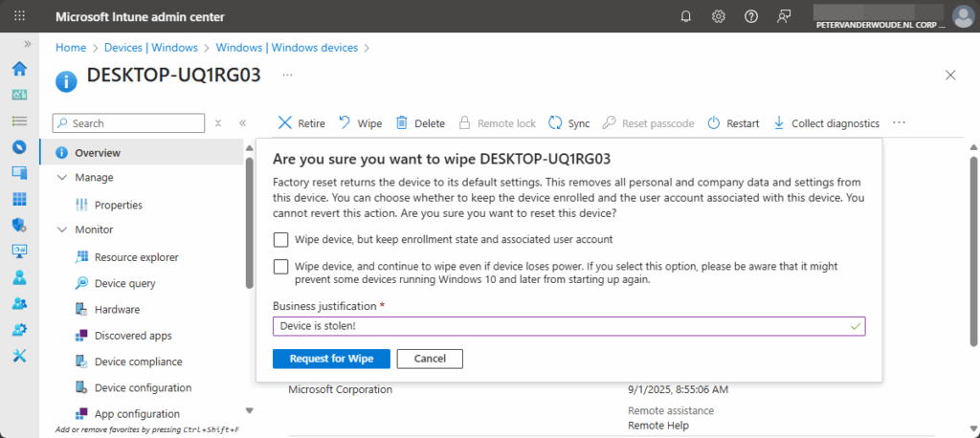Click the Delete trash can action
This screenshot has width=980, height=438.
[420, 123]
